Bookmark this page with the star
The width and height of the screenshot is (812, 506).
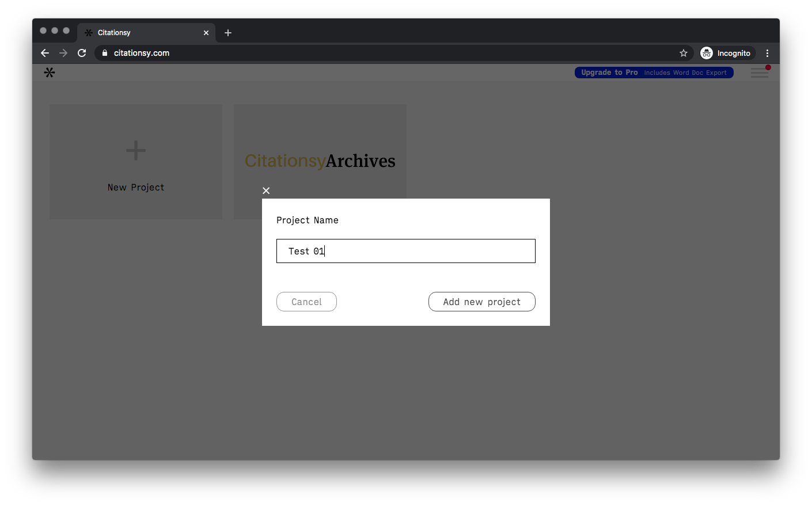click(684, 53)
